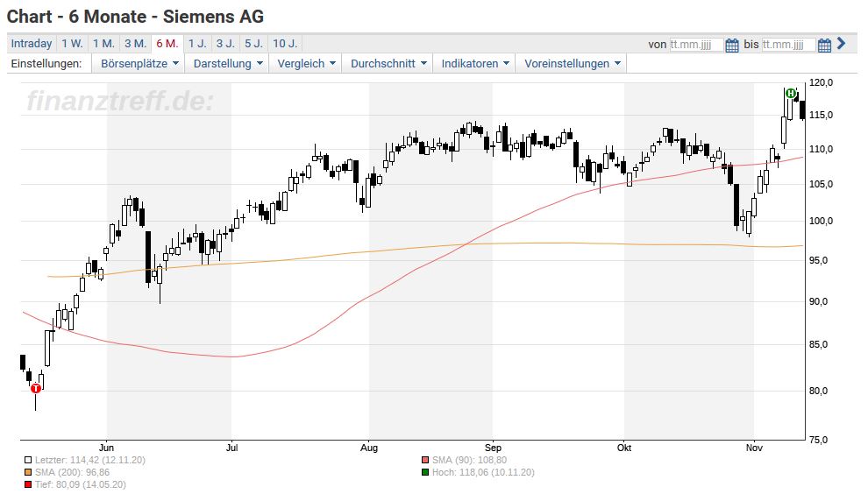Screen dimensions: 868x494
Task: Click the 'Nov' x-axis label
Action: coord(754,448)
